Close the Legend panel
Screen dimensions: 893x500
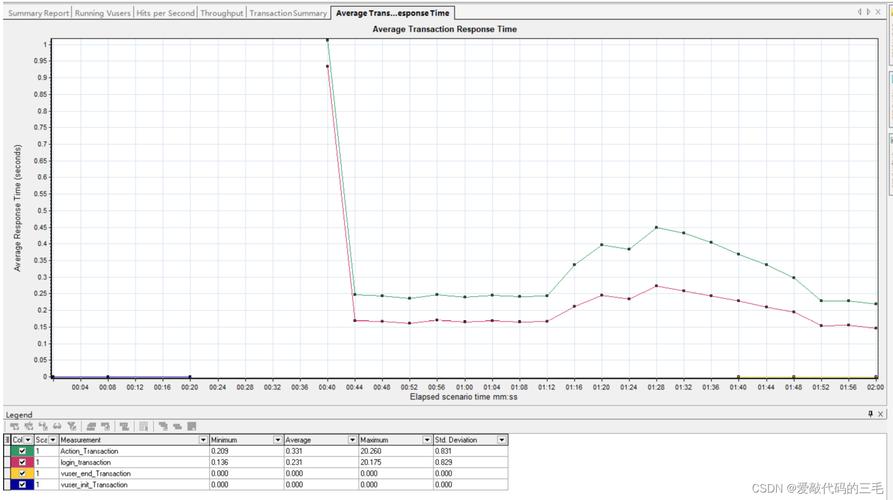[x=881, y=414]
